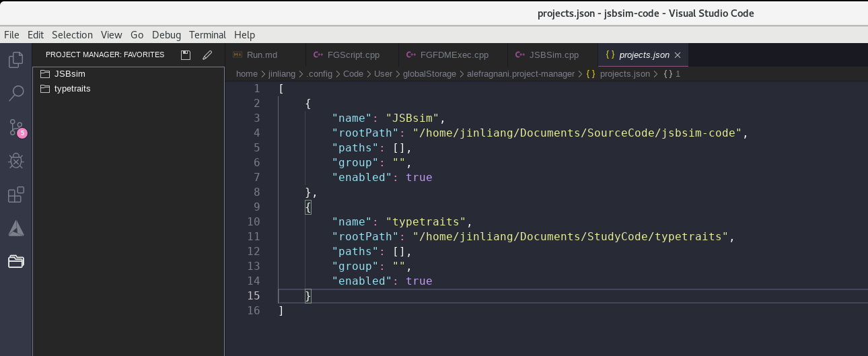Click line number 9 in the gutter
This screenshot has width=868, height=356.
point(256,207)
